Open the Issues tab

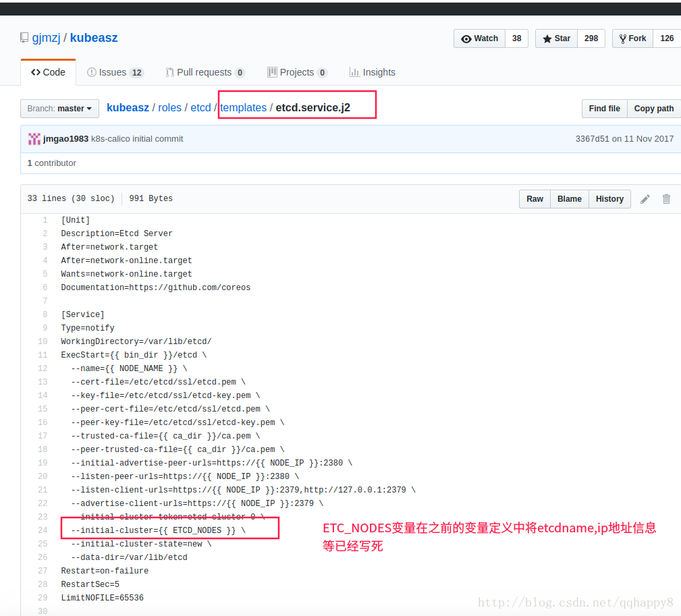pos(115,72)
